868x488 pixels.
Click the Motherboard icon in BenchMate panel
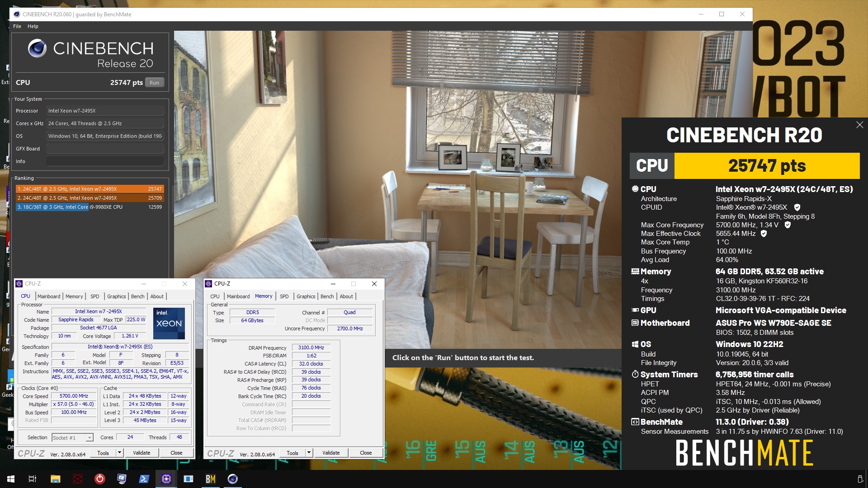click(635, 323)
